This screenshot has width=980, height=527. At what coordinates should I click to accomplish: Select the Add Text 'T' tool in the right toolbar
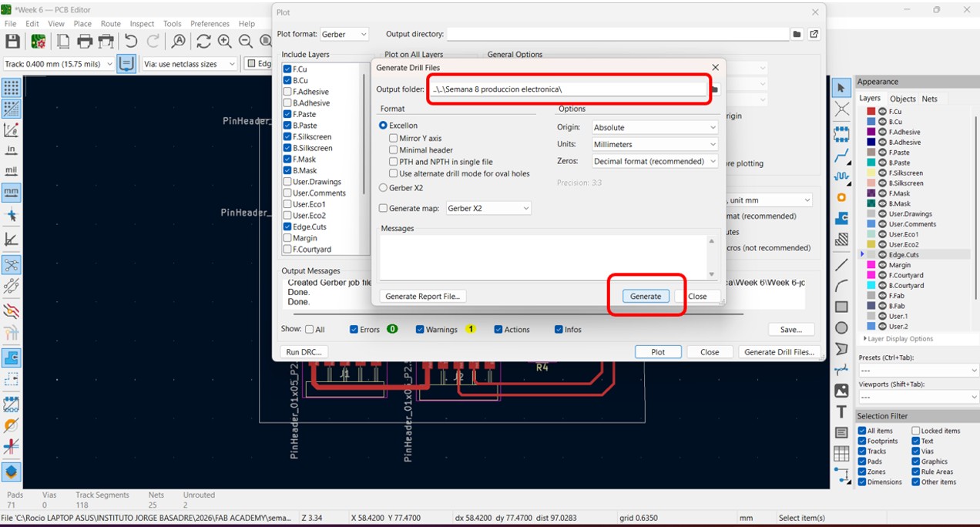[x=841, y=411]
